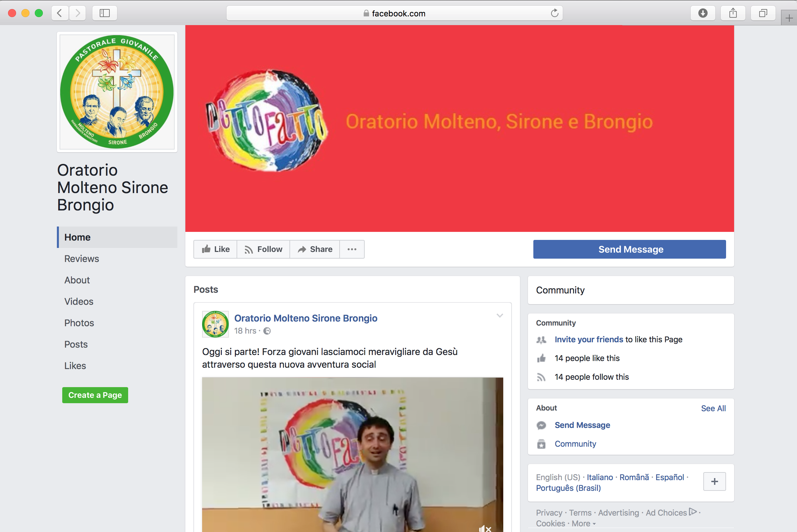
Task: Switch language to Română
Action: click(634, 477)
